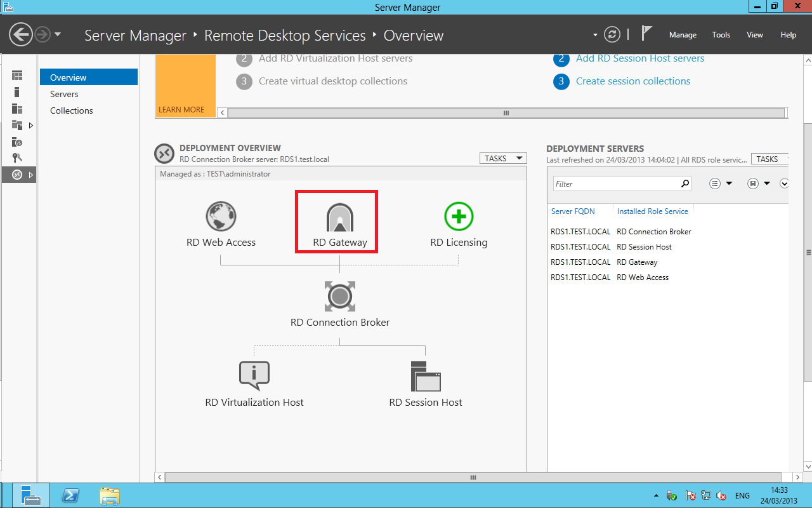This screenshot has width=812, height=508.
Task: Refresh Server Manager with refresh icon
Action: (x=612, y=35)
